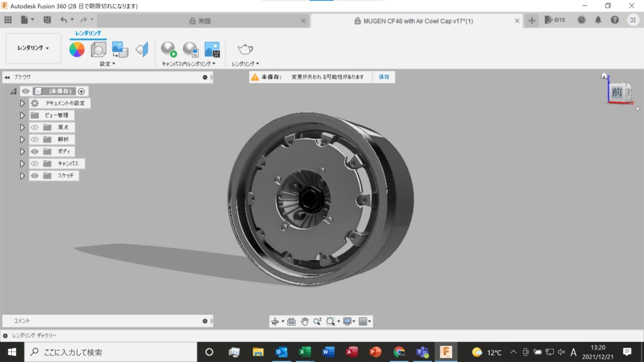
Task: Open ViewCube options dropdown arrow
Action: [x=638, y=109]
